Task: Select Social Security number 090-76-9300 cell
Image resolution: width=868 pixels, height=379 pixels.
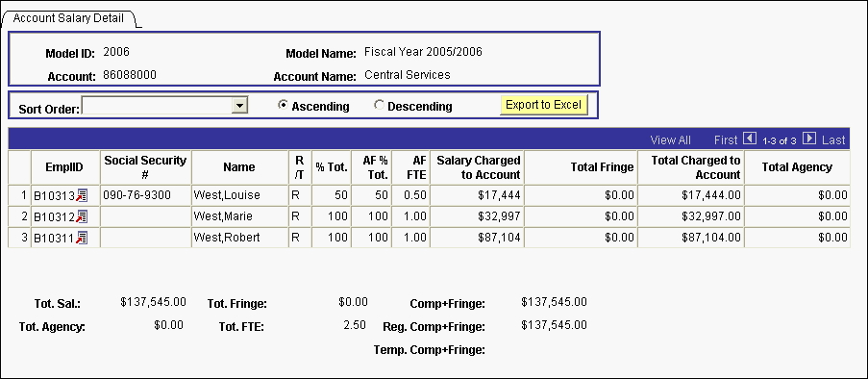Action: (x=145, y=195)
